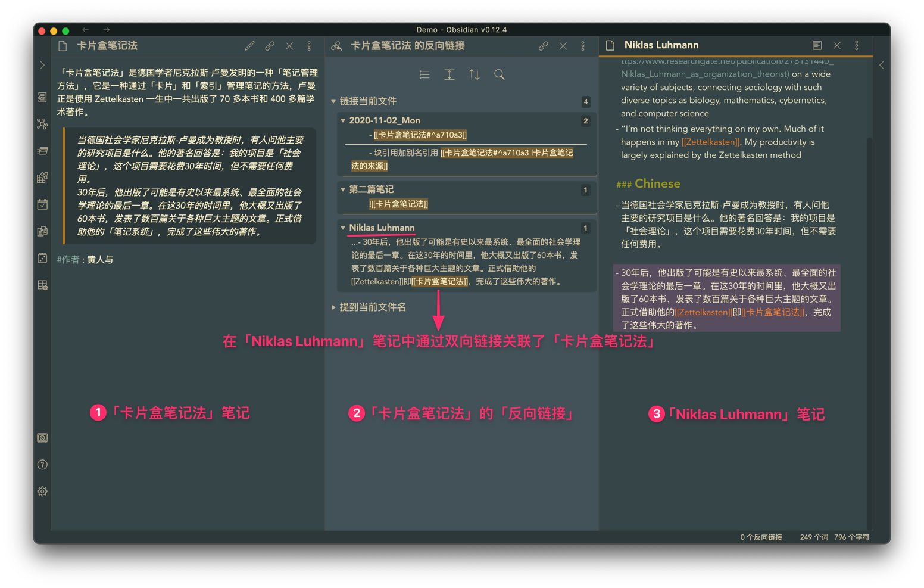Collapse the 2020-11-02_Mon backlink result

[x=343, y=120]
